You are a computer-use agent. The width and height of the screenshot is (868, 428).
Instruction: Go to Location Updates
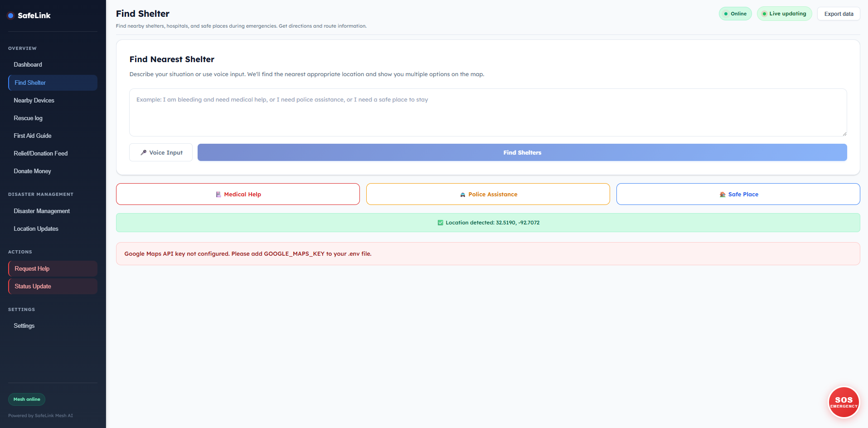(x=53, y=229)
